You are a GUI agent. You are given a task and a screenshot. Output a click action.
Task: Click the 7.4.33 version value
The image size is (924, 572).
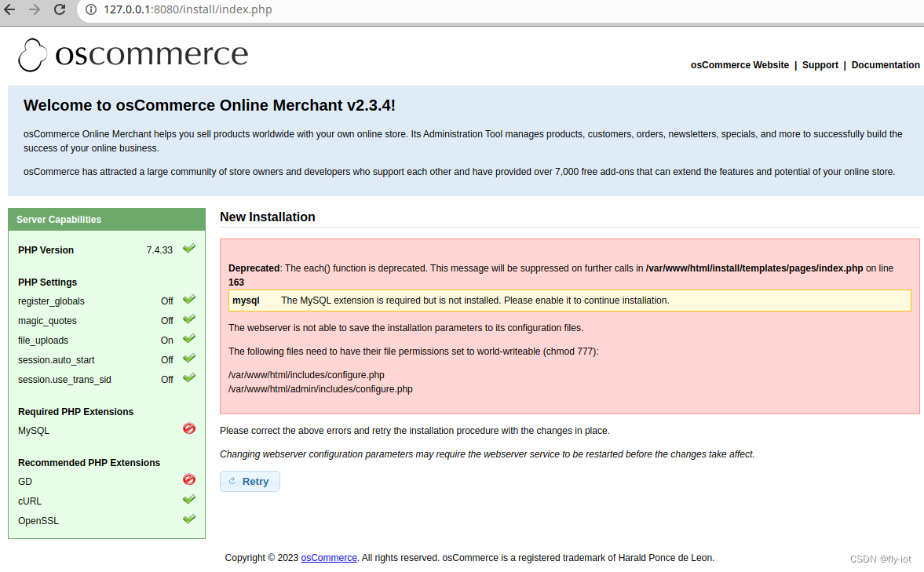159,250
